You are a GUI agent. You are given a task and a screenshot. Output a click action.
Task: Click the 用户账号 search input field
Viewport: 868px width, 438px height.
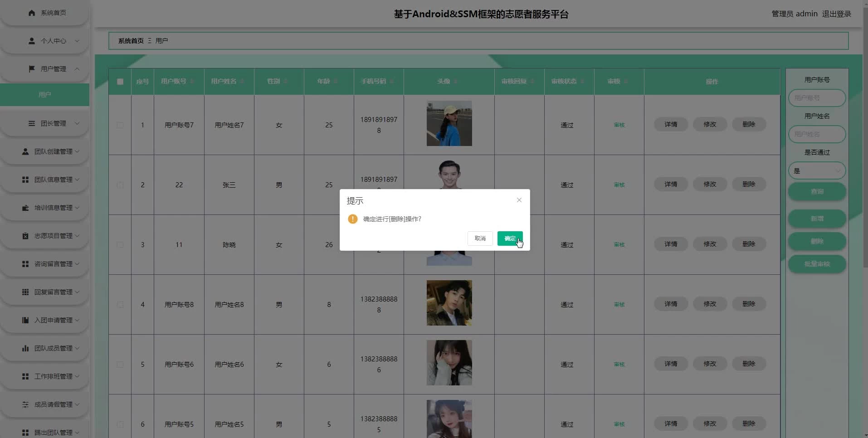click(817, 98)
